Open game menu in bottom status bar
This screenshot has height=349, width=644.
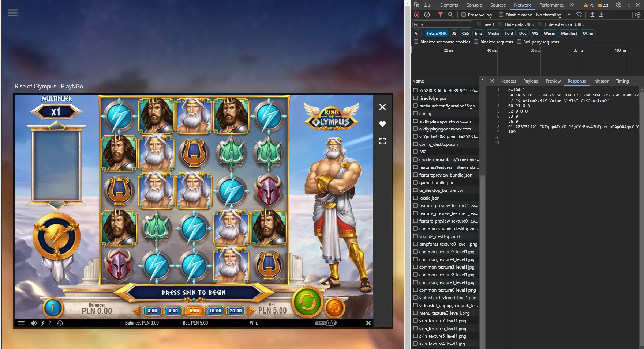coord(21,323)
